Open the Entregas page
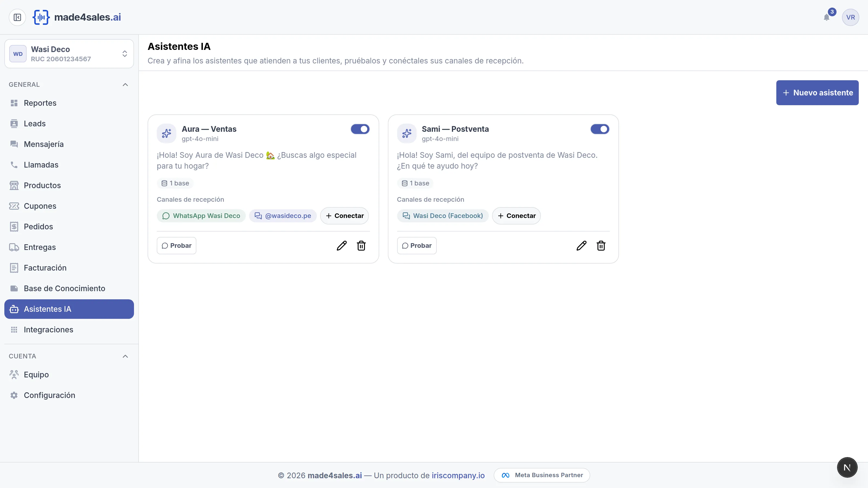 69,247
